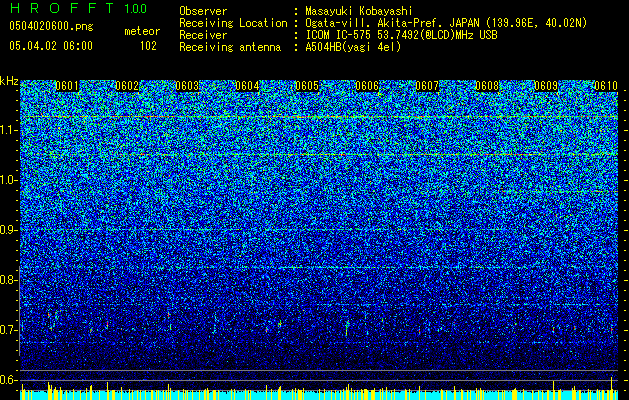This screenshot has width=629, height=400.
Task: Click the 0603 time marker
Action: point(187,86)
